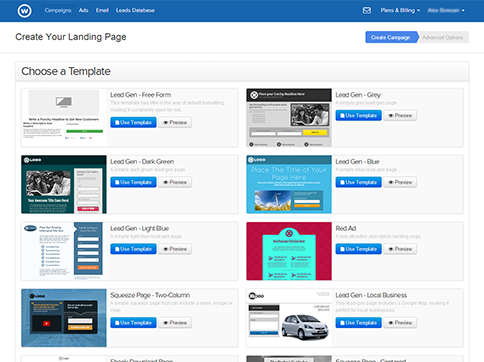The image size is (484, 362).
Task: Click the 'Lead Gen - Dark Green' title
Action: tap(142, 162)
